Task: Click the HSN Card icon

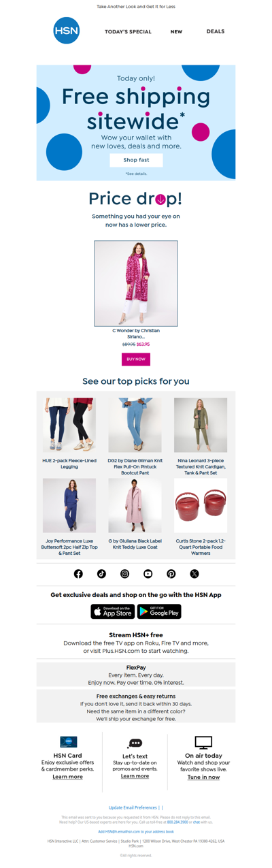Action: click(68, 742)
